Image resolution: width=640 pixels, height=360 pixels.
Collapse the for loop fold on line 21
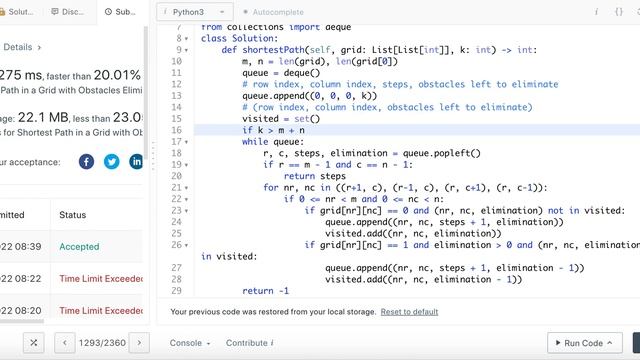(x=187, y=188)
